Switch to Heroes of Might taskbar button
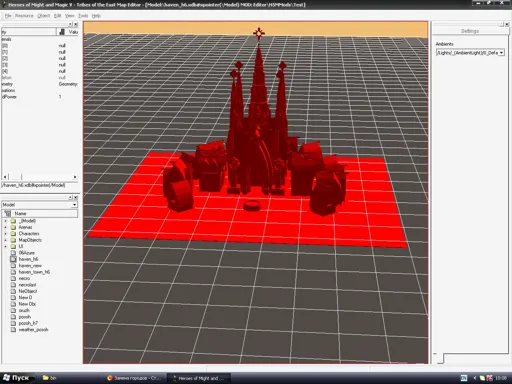This screenshot has width=512, height=384. click(x=199, y=378)
